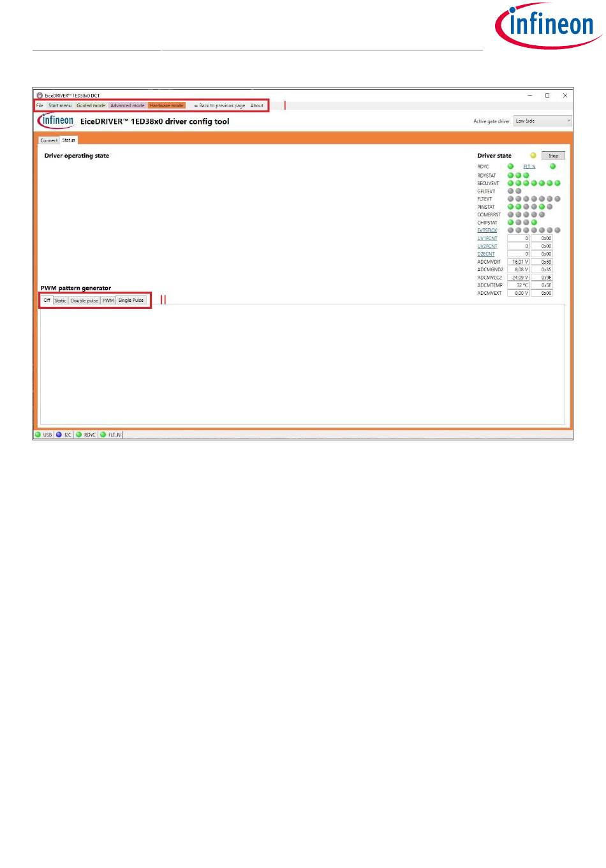Open the About menu
Screen dimensions: 606x868
point(257,105)
